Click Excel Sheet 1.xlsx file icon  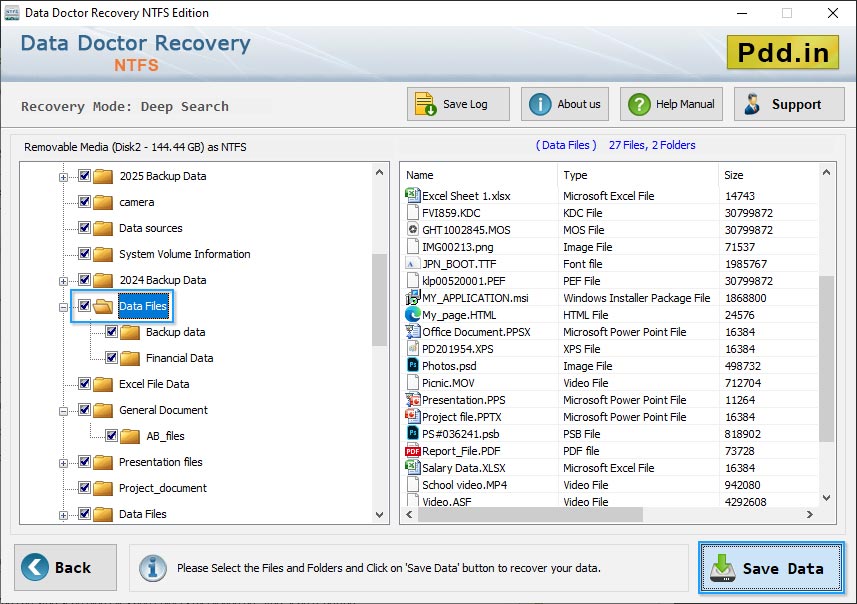click(413, 195)
